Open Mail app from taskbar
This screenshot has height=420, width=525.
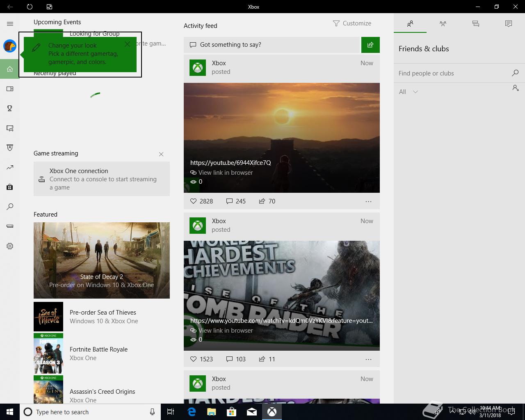tap(252, 412)
